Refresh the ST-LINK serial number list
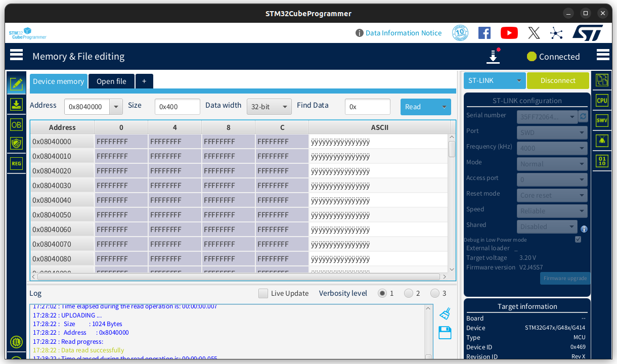Viewport: 617px width, 364px height. tap(583, 116)
